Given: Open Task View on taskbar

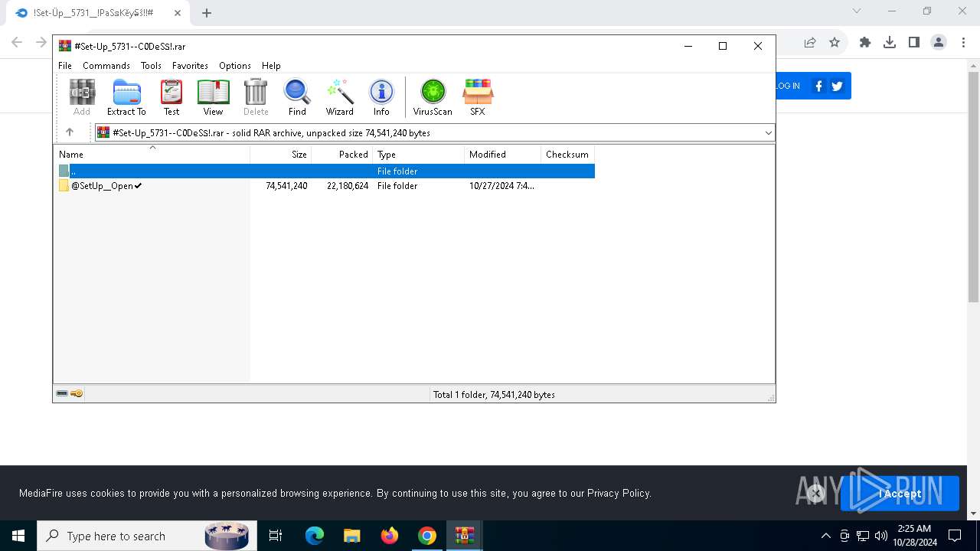Looking at the screenshot, I should tap(276, 536).
